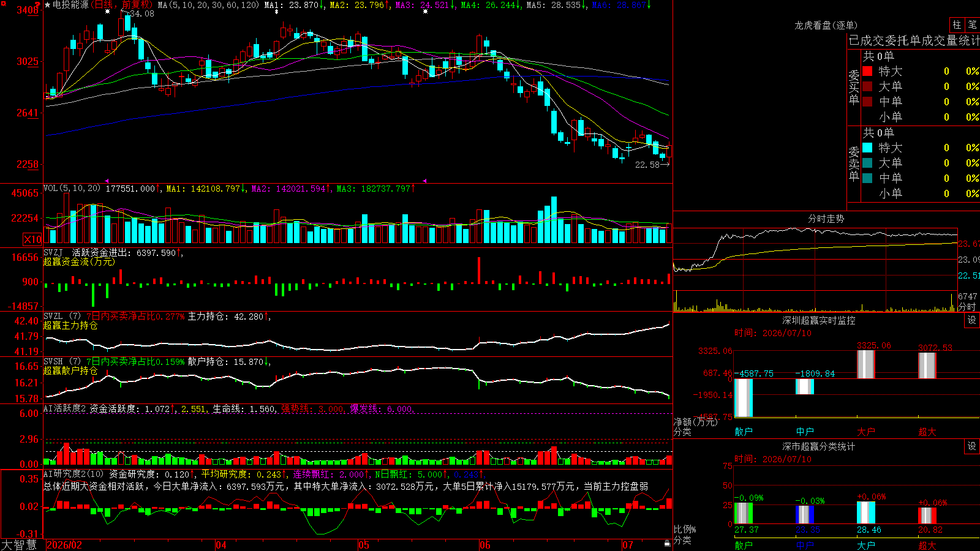Screen dimensions: 980x551
Task: Click the 散户持仓: 15.870 value
Action: (x=225, y=362)
